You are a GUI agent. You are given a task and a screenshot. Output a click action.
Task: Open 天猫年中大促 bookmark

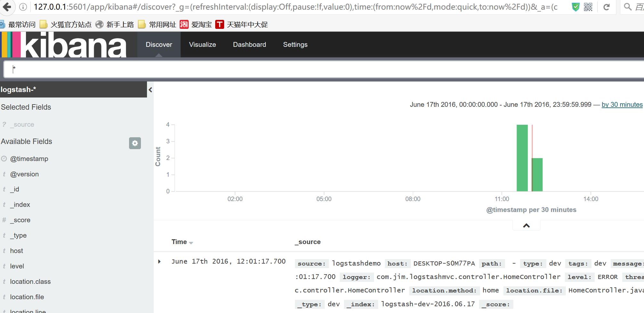242,24
